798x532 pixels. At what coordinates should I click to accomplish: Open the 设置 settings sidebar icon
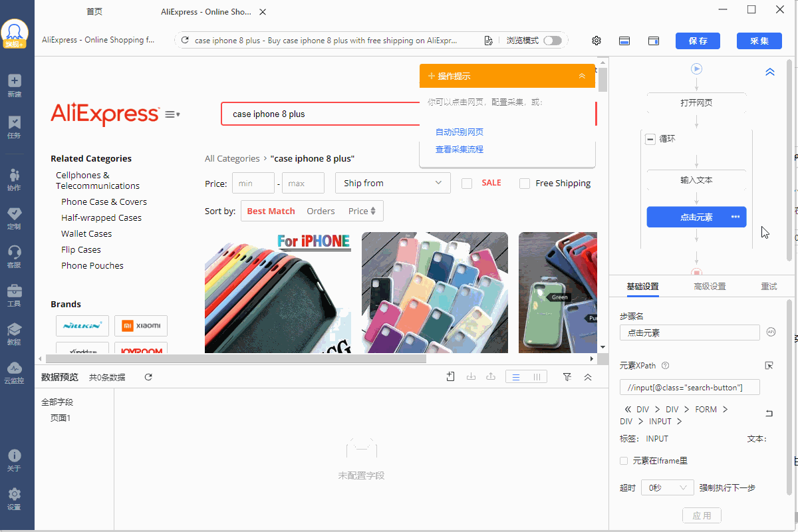point(15,499)
